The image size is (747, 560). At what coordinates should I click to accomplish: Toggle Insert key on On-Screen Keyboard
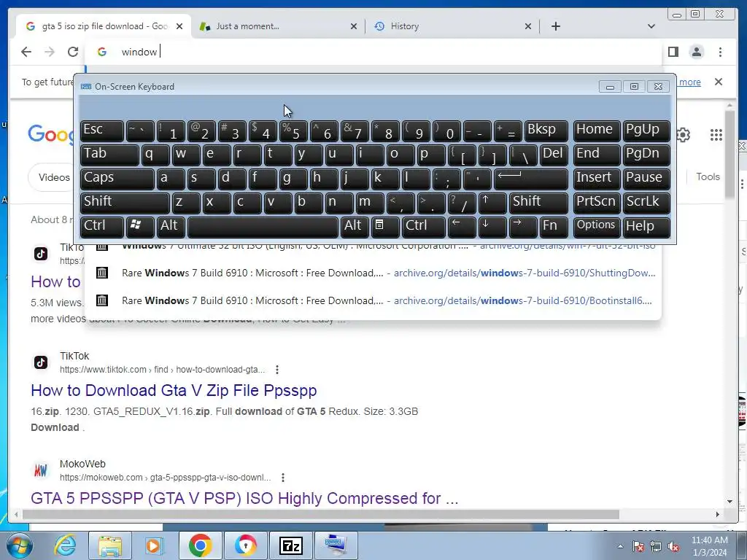[x=597, y=179]
